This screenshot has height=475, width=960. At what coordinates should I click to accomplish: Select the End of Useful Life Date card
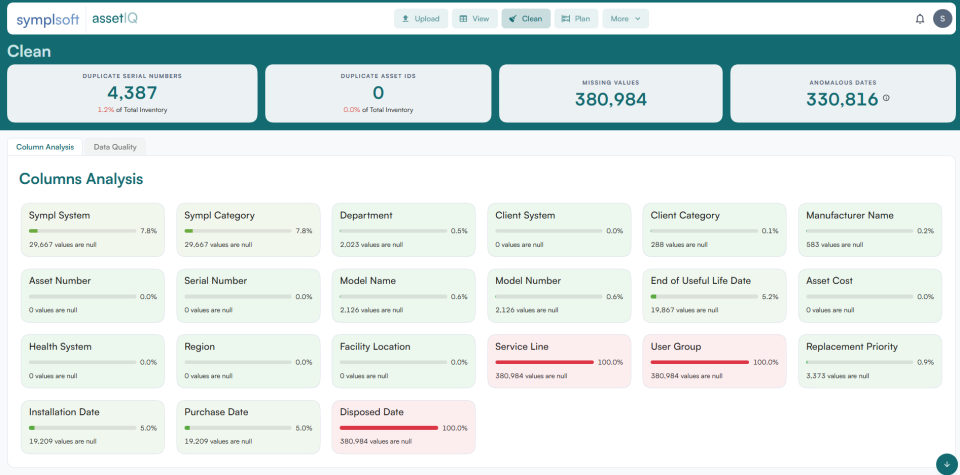714,296
